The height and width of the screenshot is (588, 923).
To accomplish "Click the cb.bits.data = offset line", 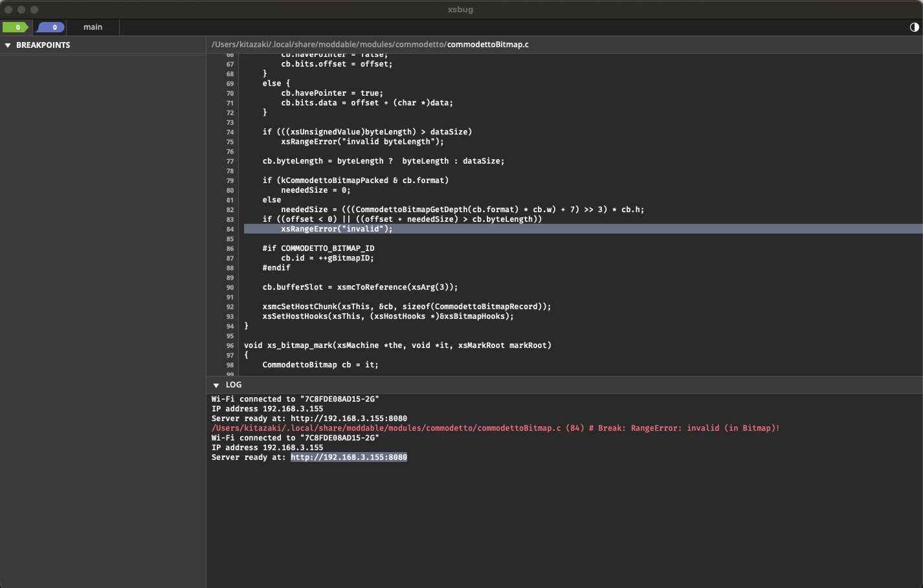I will 367,103.
